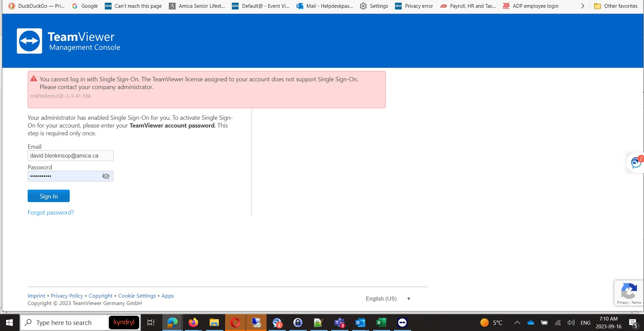The height and width of the screenshot is (331, 644).
Task: Open the Forgot password link
Action: coord(51,213)
